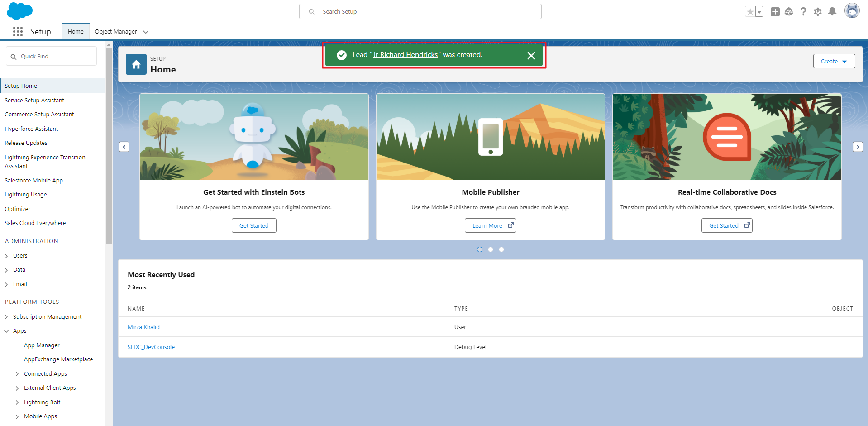Open the Create dropdown button
868x426 pixels.
tap(834, 61)
